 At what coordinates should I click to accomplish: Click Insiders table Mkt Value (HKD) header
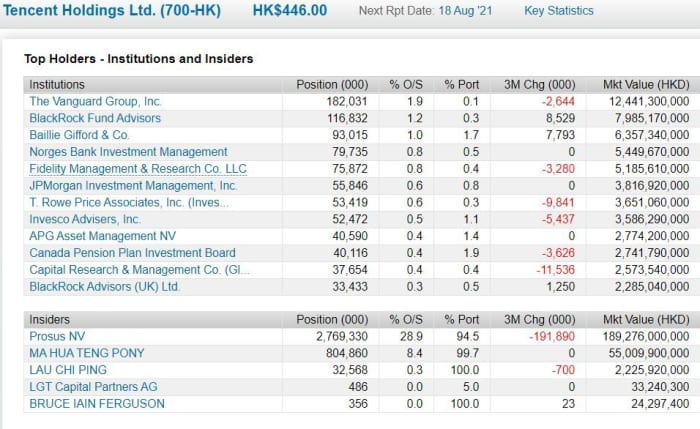646,320
